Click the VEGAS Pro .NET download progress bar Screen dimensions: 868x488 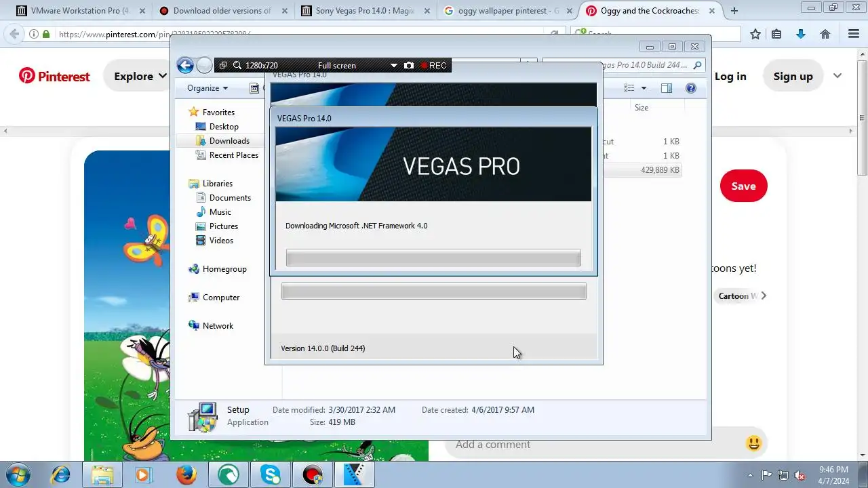pyautogui.click(x=433, y=258)
